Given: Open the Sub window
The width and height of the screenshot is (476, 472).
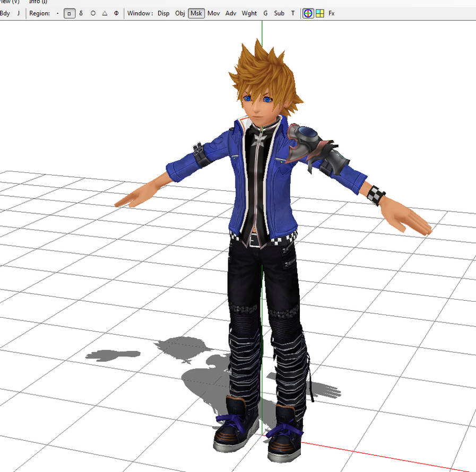Looking at the screenshot, I should point(279,13).
